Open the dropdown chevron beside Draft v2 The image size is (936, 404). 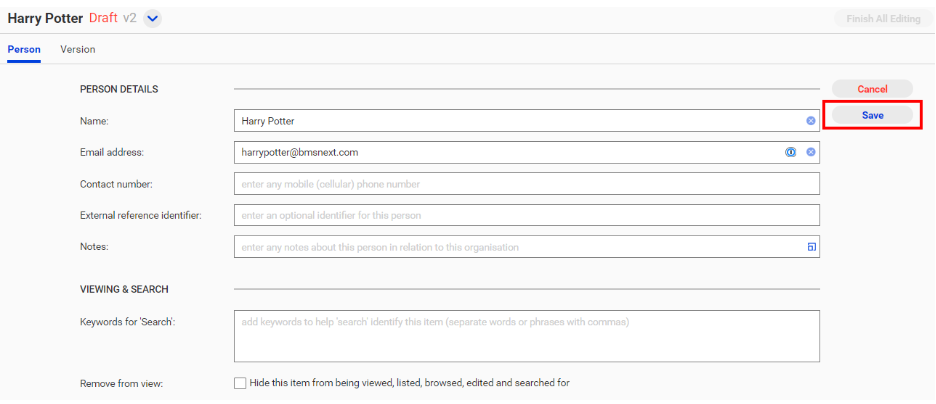(x=153, y=18)
